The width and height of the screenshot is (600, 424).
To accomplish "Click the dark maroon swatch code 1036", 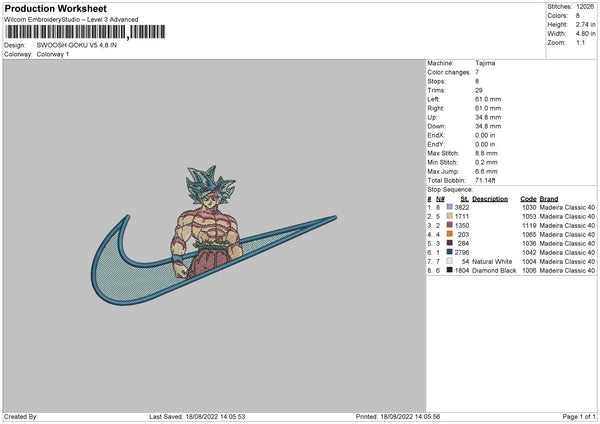I will click(449, 243).
